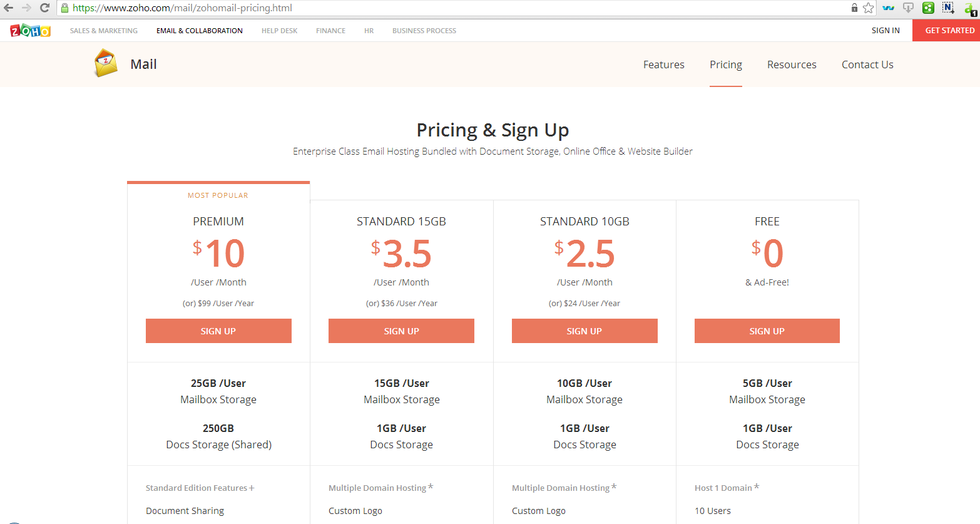This screenshot has width=980, height=524.
Task: Click the Get Started button
Action: [x=946, y=31]
